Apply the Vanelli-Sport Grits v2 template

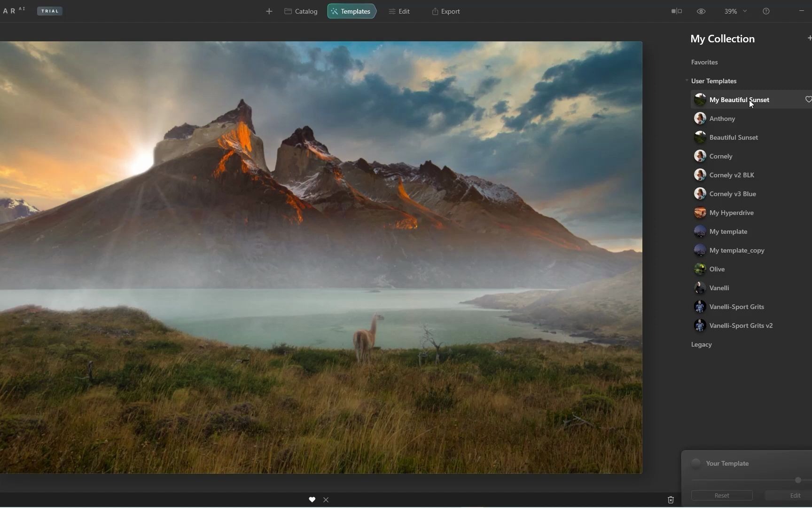(x=751, y=325)
